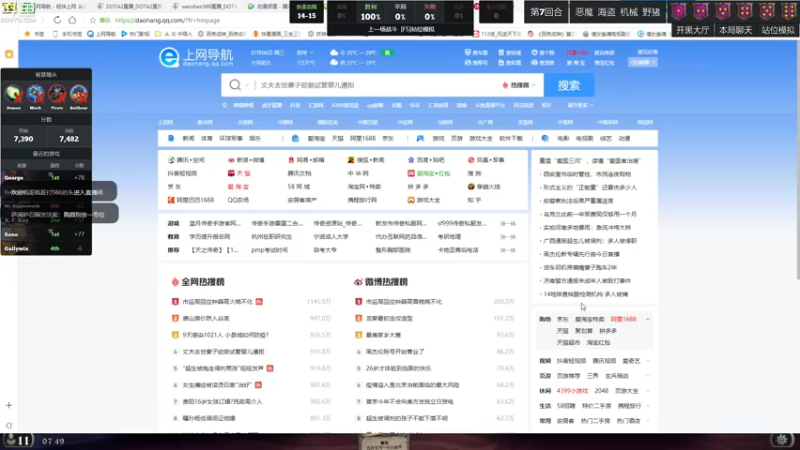Click the settings gear beside quick links
The image size is (800, 450).
[224, 105]
